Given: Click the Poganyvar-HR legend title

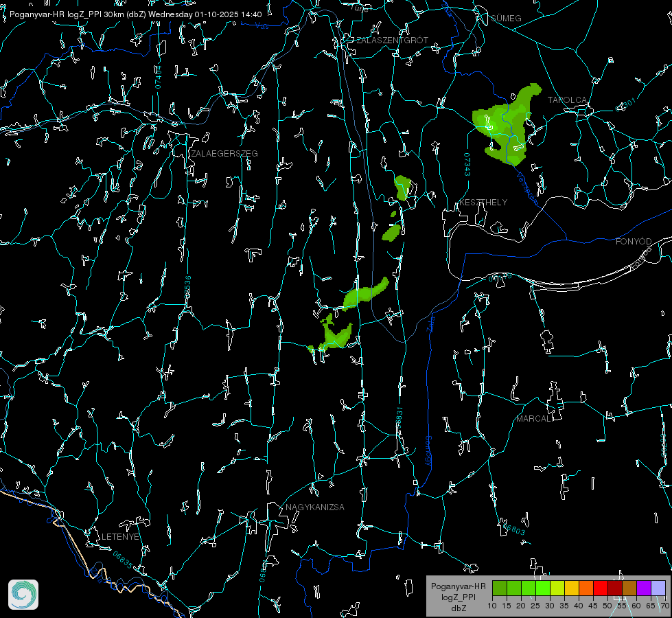Looking at the screenshot, I should point(458,586).
